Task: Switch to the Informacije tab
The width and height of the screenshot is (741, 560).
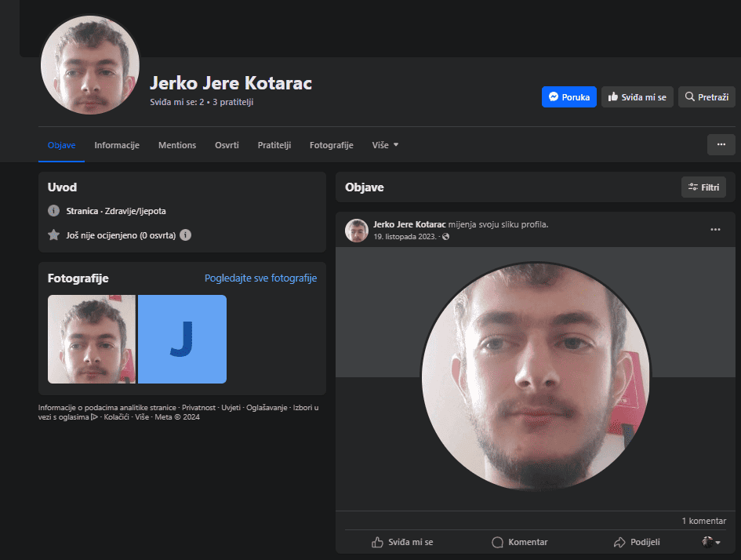Action: (x=117, y=145)
